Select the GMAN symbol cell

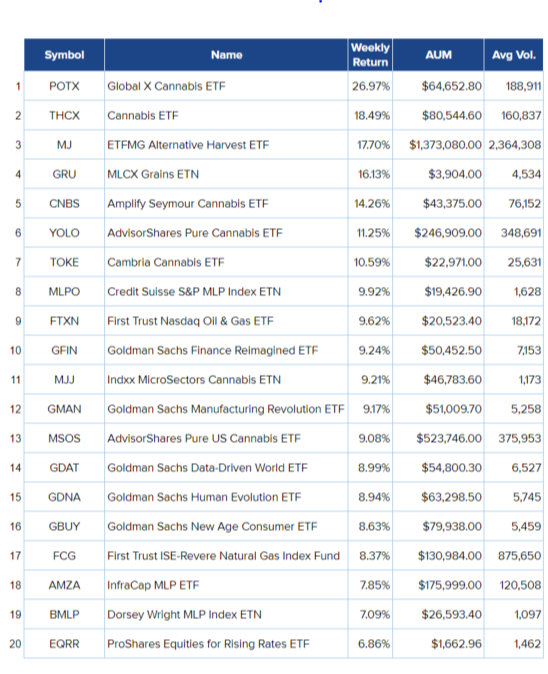64,409
